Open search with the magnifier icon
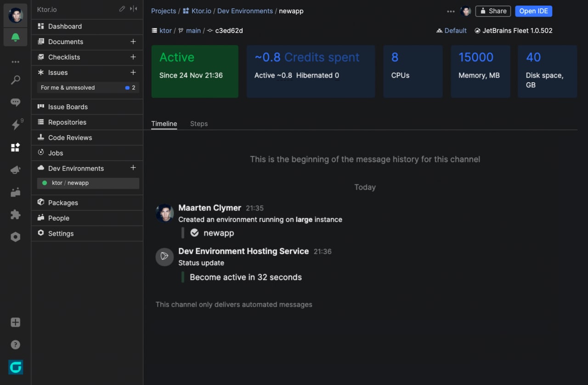Viewport: 588px width, 385px height. (x=16, y=80)
